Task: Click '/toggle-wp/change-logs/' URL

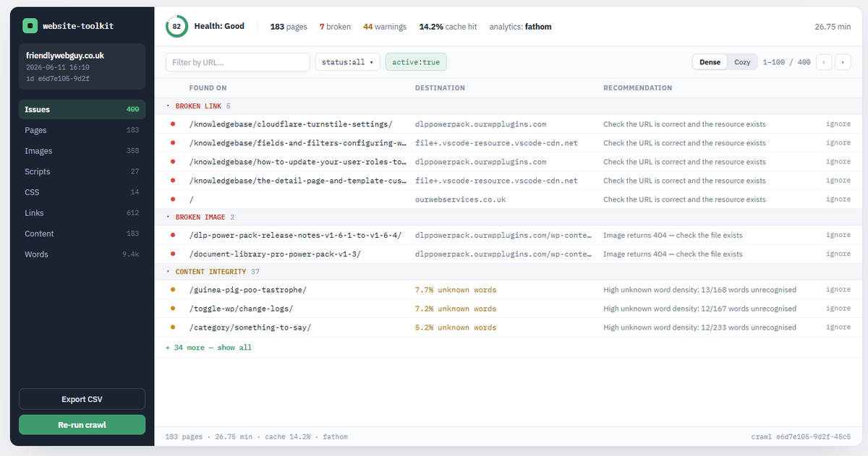Action: (x=241, y=309)
